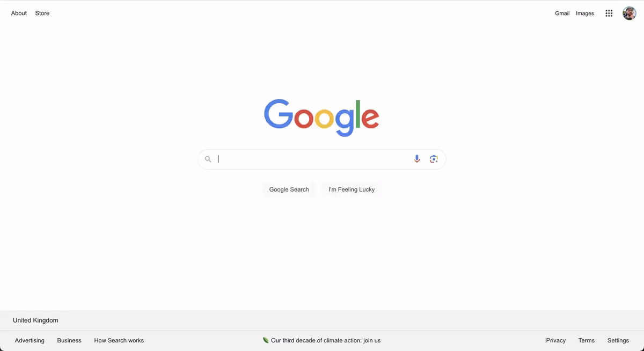
Task: Open the Google account profile avatar
Action: pos(629,13)
